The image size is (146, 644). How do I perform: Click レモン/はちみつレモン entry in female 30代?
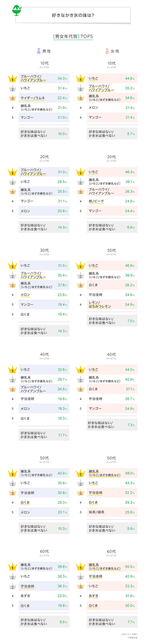coord(100,304)
